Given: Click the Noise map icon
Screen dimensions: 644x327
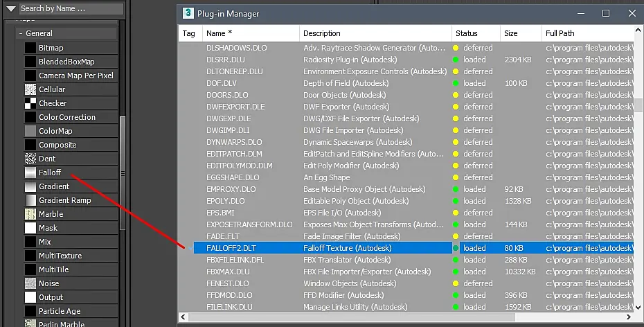Looking at the screenshot, I should (x=30, y=283).
